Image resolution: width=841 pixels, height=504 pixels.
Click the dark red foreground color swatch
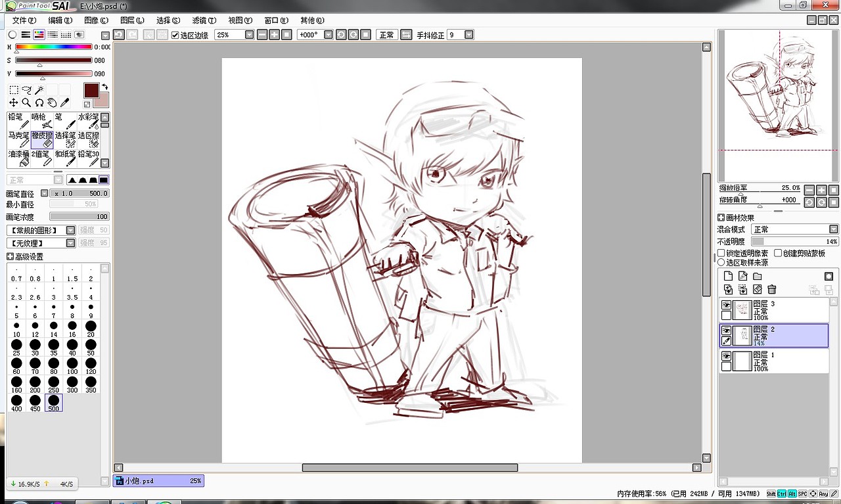pos(91,90)
